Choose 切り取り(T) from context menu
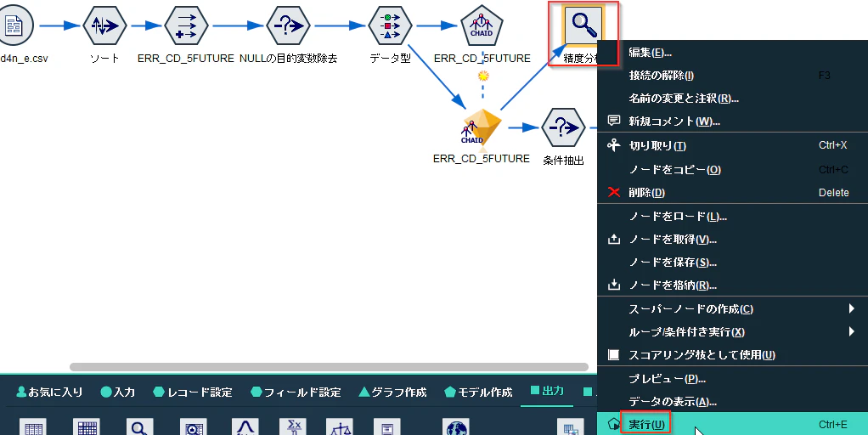868x435 pixels. (x=732, y=145)
